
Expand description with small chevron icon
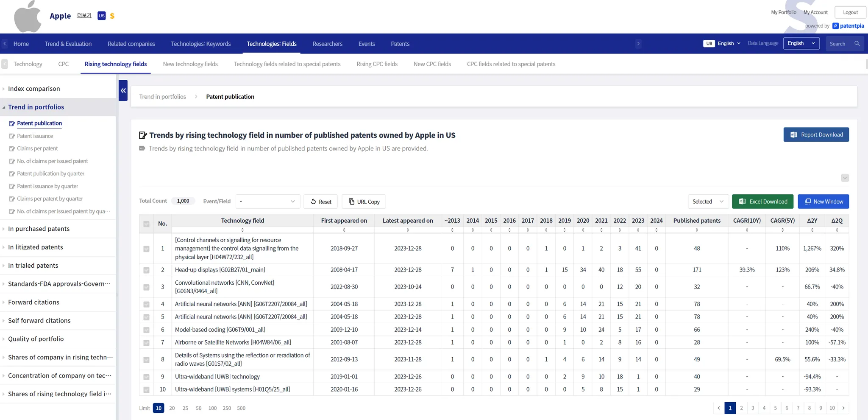point(845,178)
